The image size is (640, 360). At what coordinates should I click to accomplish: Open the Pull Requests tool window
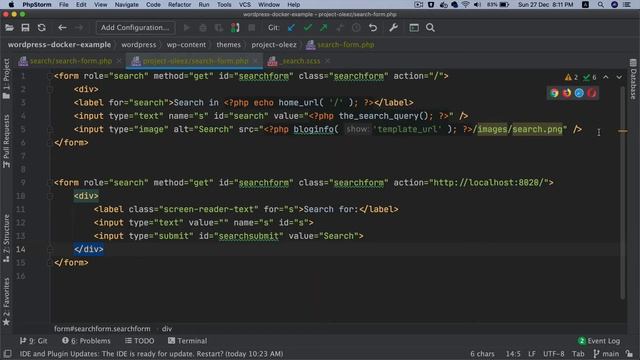[6, 141]
